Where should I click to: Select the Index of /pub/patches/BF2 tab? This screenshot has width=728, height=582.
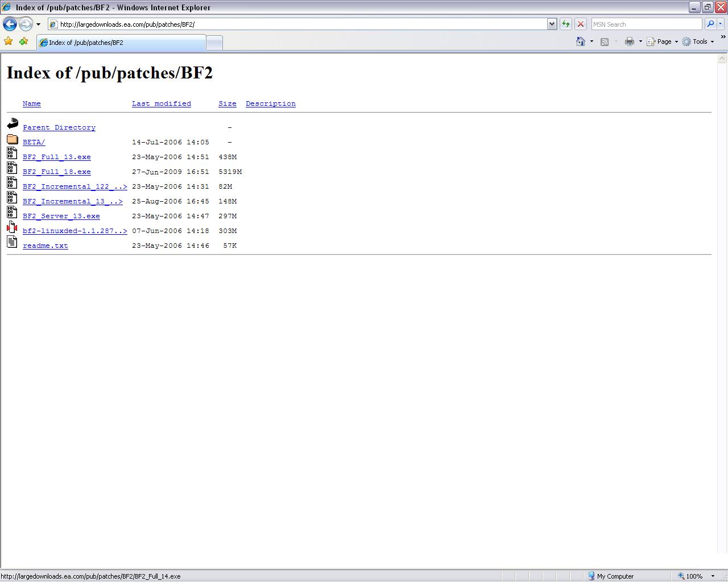click(121, 43)
